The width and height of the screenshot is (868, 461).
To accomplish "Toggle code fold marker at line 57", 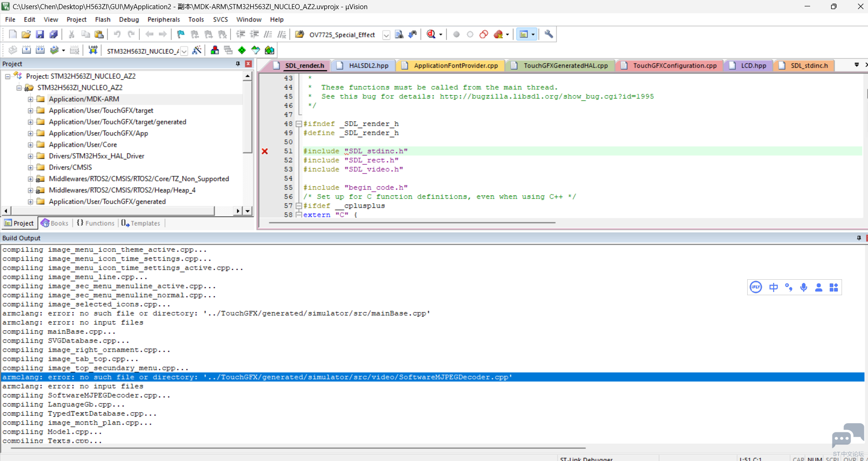I will coord(299,206).
